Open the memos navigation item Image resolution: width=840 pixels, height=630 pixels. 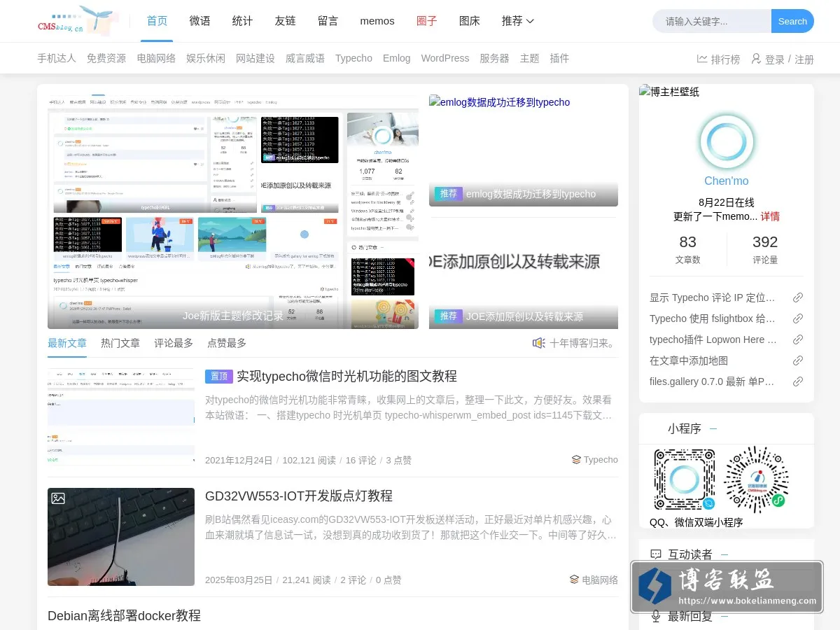[x=377, y=21]
